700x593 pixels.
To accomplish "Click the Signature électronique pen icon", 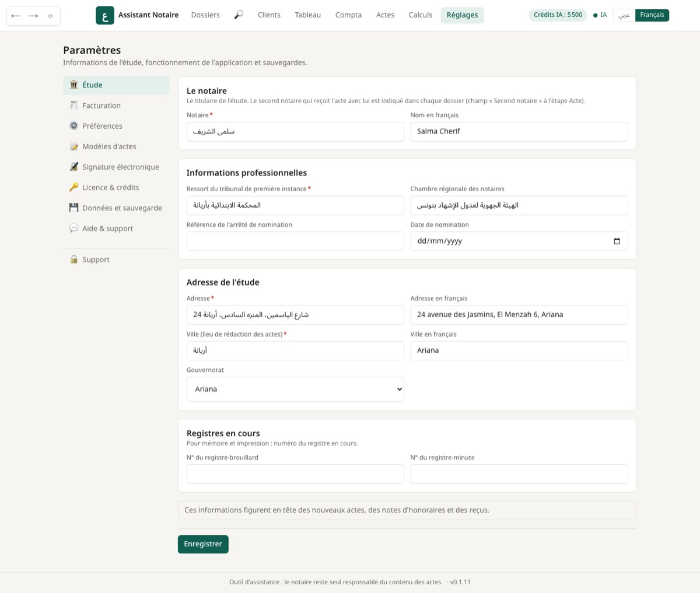I will 73,167.
